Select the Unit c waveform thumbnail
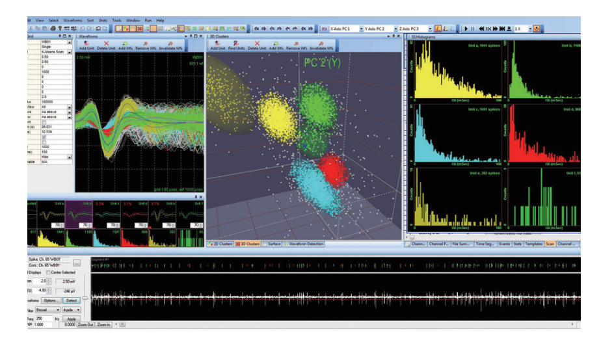This screenshot has height=364, width=599. [x=107, y=214]
